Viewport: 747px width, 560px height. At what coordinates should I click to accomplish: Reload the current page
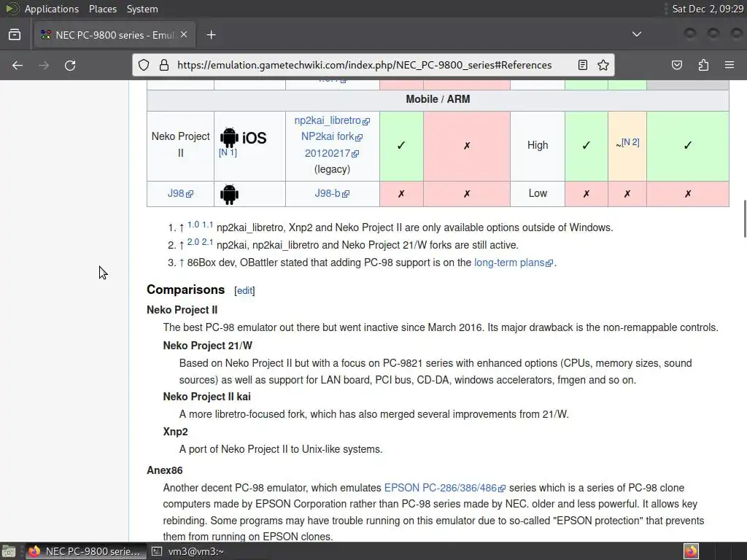coord(70,65)
